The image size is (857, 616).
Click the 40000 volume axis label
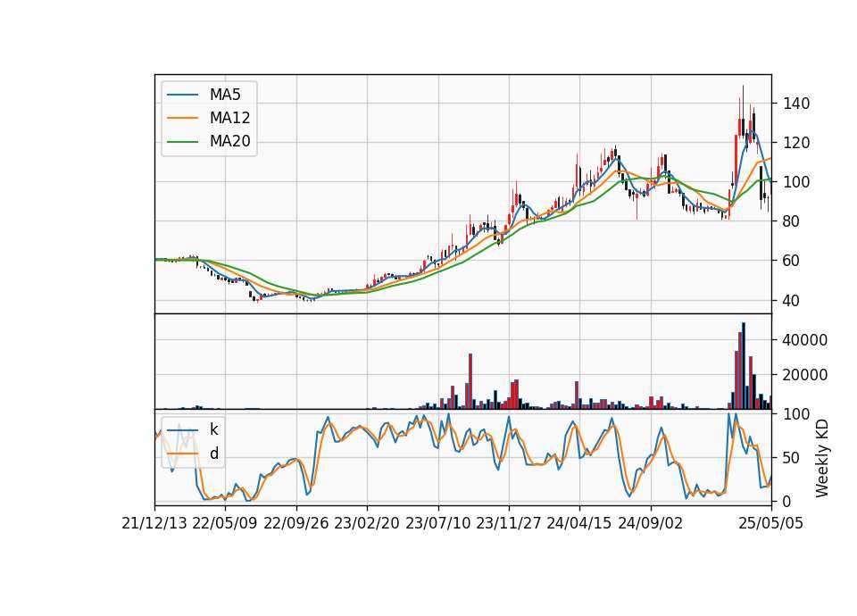805,340
